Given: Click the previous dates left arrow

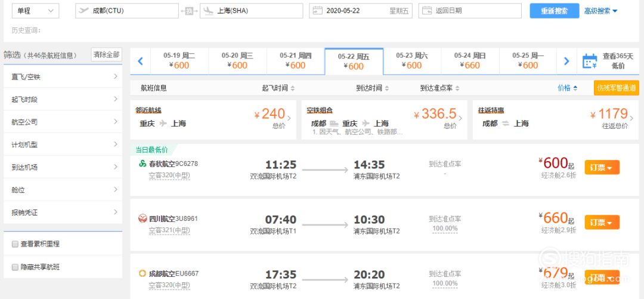Looking at the screenshot, I should coord(140,61).
